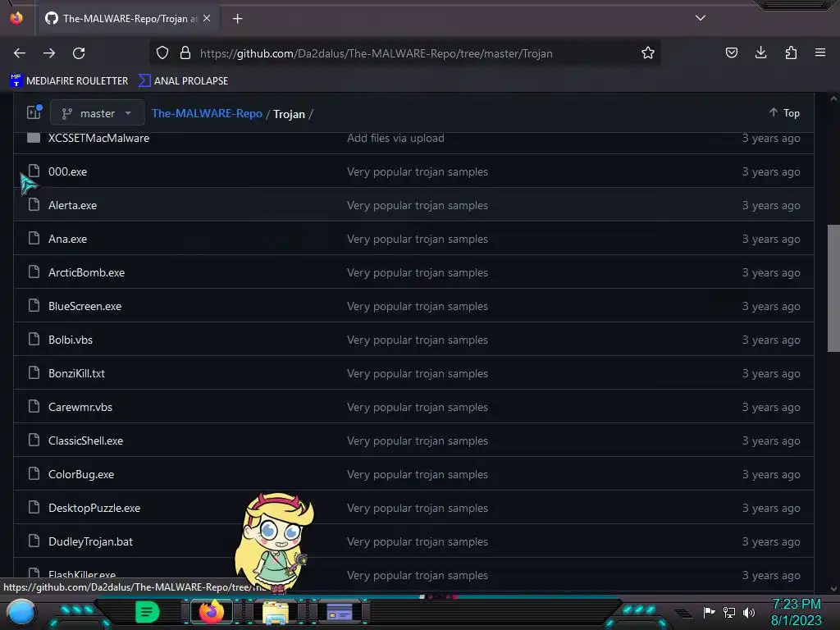Open the XCSSETMacMalware folder
This screenshot has width=840, height=630.
pos(98,138)
